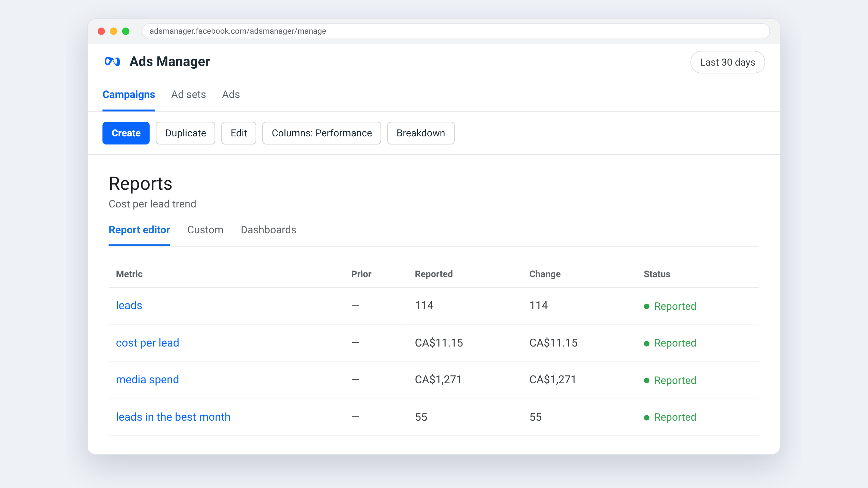
Task: Click the Prior column header
Action: (x=361, y=274)
